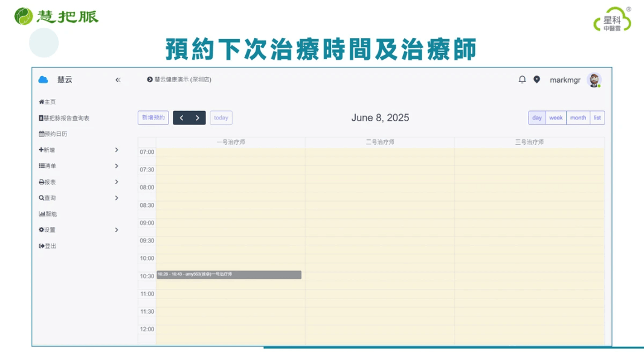Click the 新增 plus icon in sidebar

click(x=41, y=150)
